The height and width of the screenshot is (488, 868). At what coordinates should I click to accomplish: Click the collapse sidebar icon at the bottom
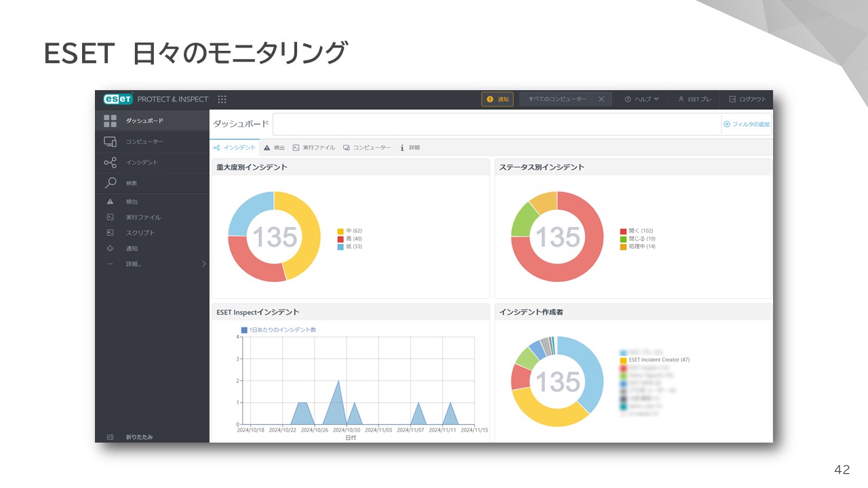pos(110,437)
